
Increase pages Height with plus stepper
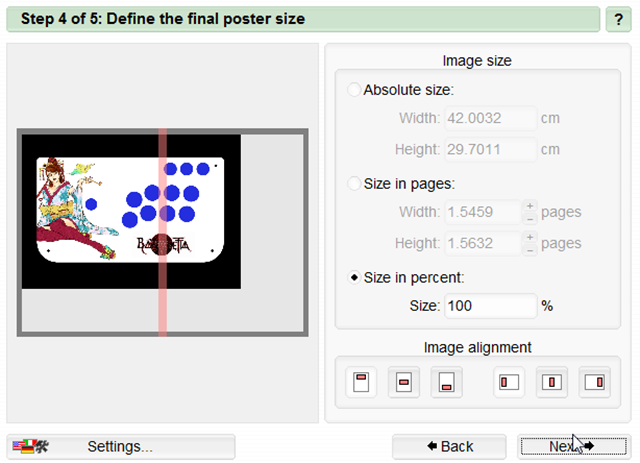[x=530, y=237]
